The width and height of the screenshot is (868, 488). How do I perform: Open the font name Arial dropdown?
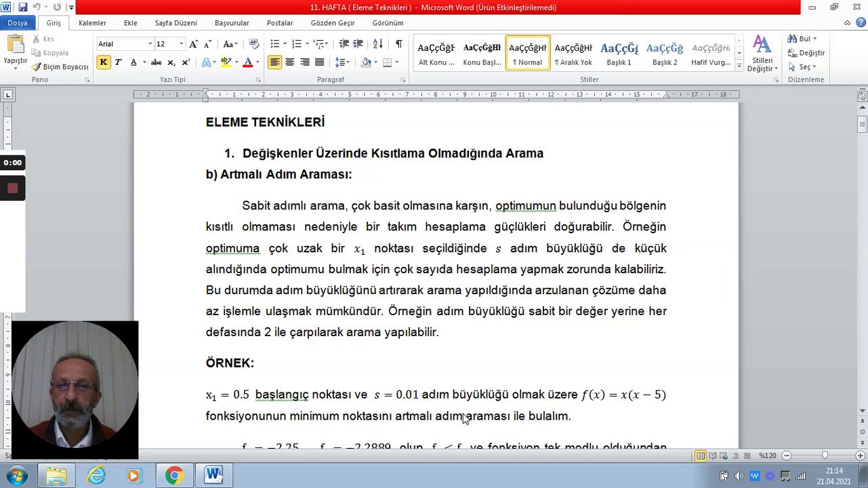(x=150, y=44)
